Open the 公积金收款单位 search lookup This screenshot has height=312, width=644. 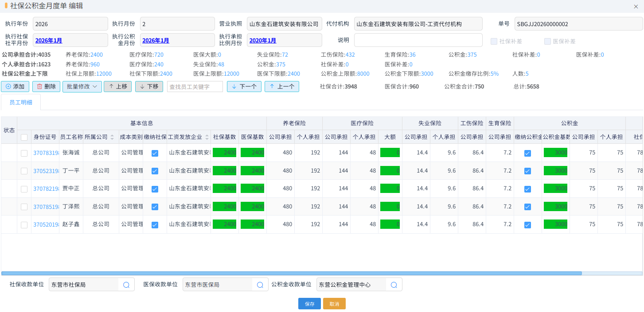394,285
